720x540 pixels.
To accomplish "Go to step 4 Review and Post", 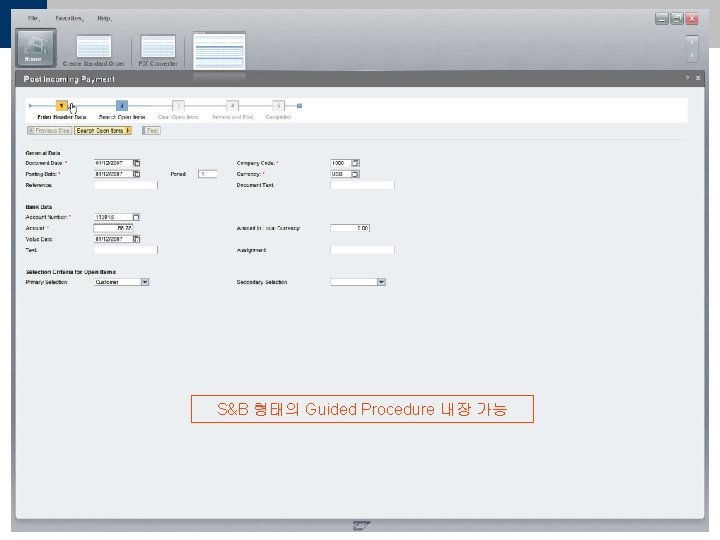I will coord(232,106).
